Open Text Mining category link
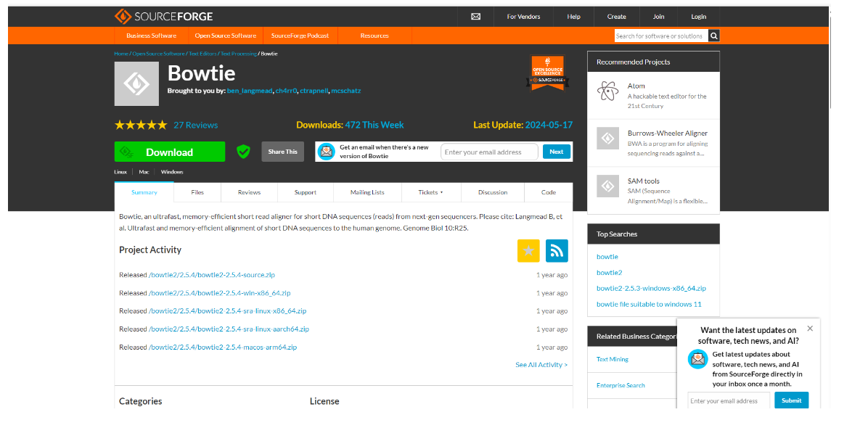 click(613, 359)
